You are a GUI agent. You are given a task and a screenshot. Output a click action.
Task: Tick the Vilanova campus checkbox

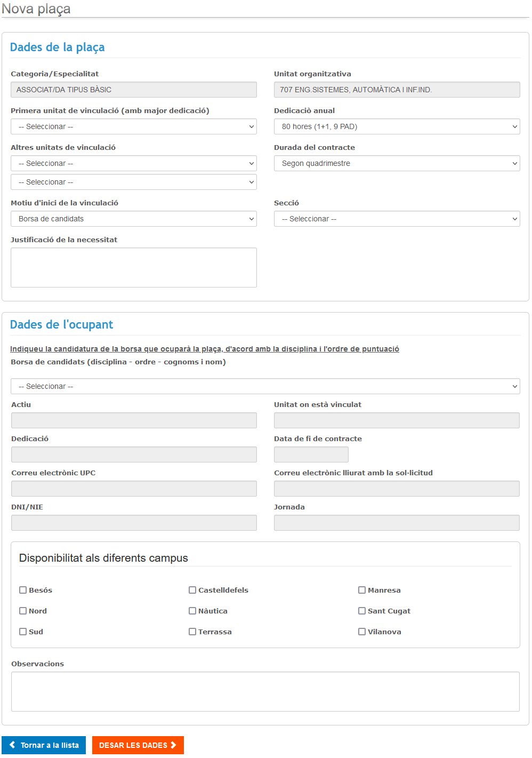362,632
